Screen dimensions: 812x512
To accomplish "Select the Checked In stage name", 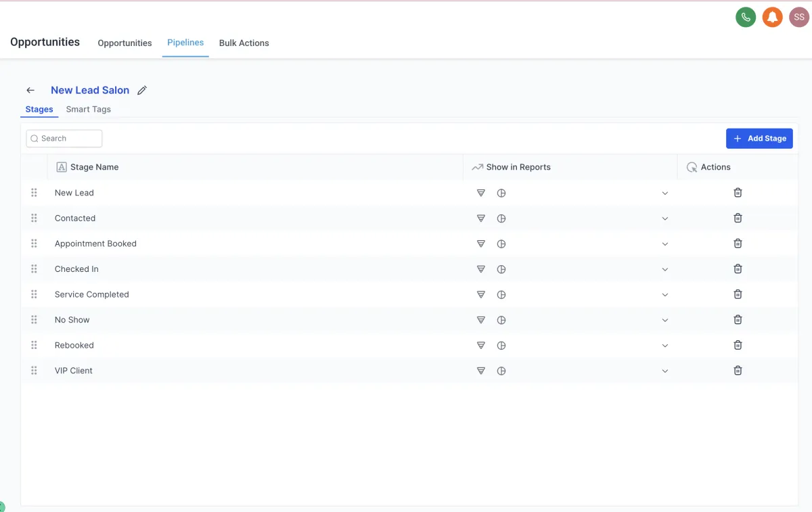I will tap(76, 269).
